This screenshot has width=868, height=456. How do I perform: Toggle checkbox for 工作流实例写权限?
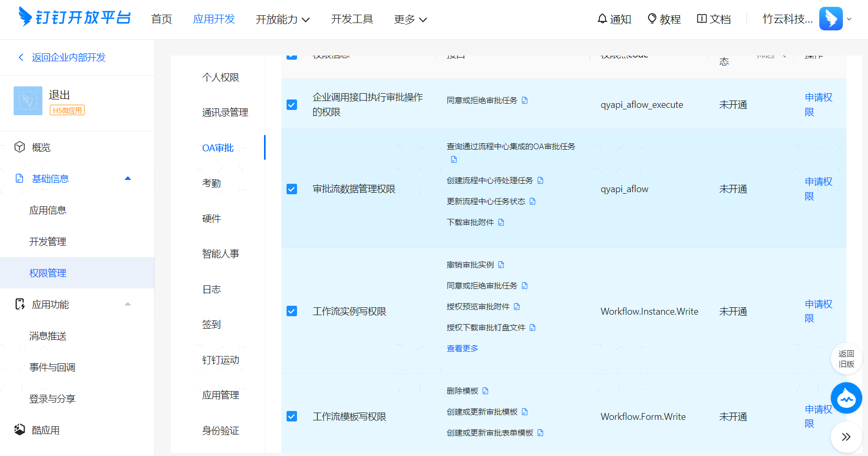coord(292,312)
